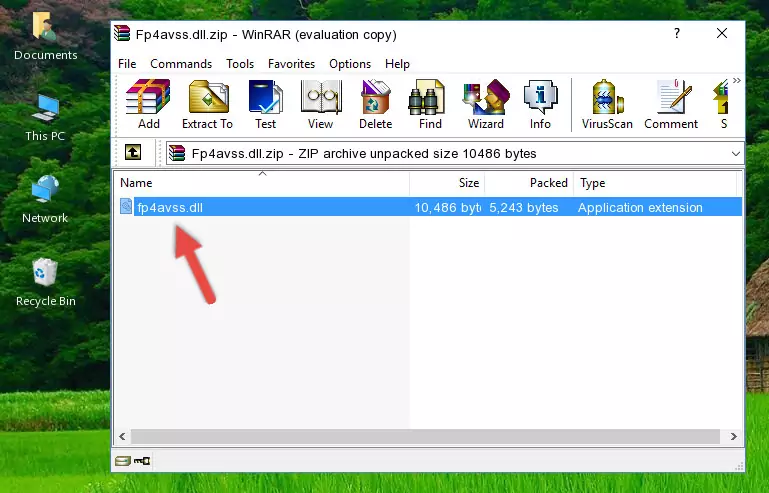Screen dimensions: 769x493
Task: Close the WinRAR window
Action: pos(721,33)
